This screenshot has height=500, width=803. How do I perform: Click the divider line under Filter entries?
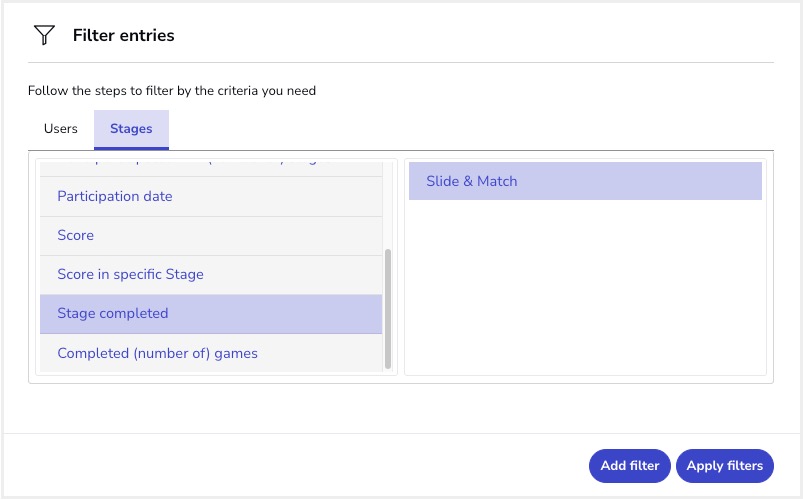coord(401,63)
